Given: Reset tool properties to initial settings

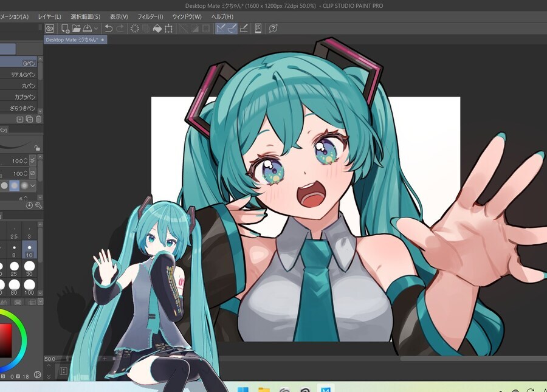Looking at the screenshot, I should [x=29, y=205].
